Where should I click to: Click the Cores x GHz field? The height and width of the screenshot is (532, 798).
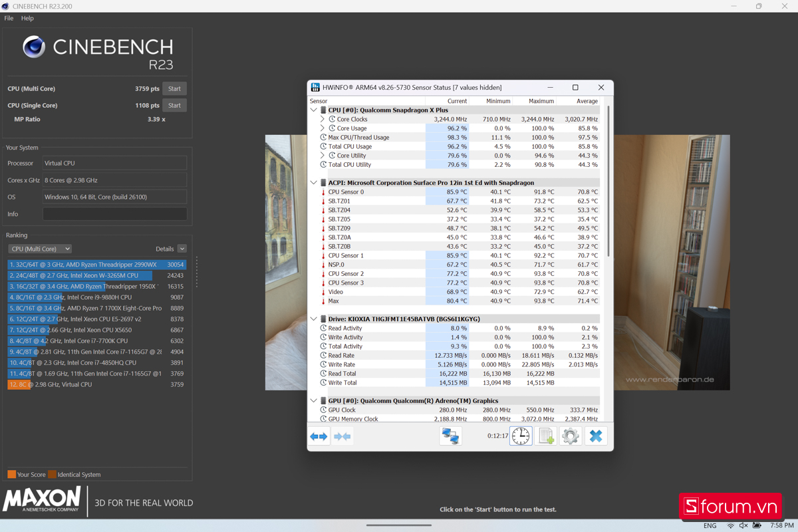pyautogui.click(x=114, y=180)
